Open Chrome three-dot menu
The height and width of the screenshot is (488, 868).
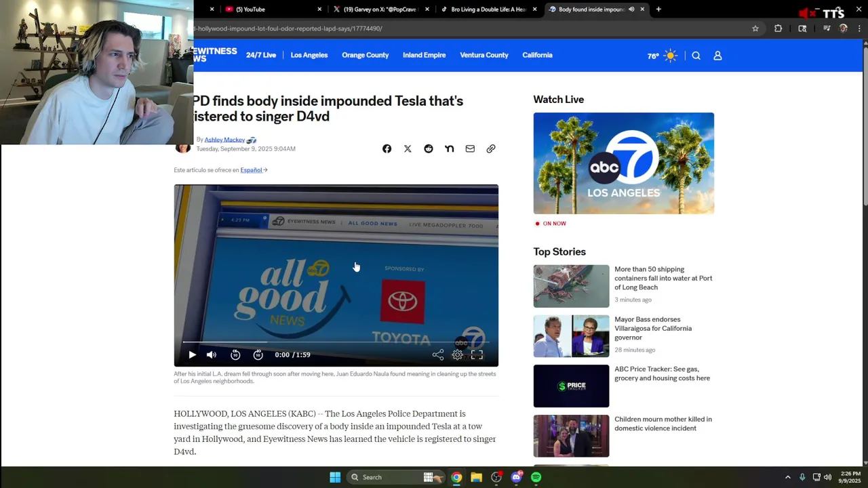tap(859, 28)
